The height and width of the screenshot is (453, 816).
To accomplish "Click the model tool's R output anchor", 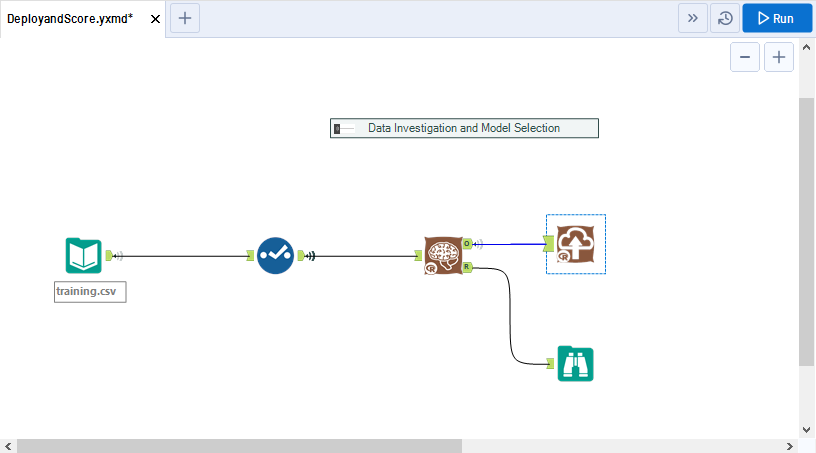I will [x=467, y=267].
